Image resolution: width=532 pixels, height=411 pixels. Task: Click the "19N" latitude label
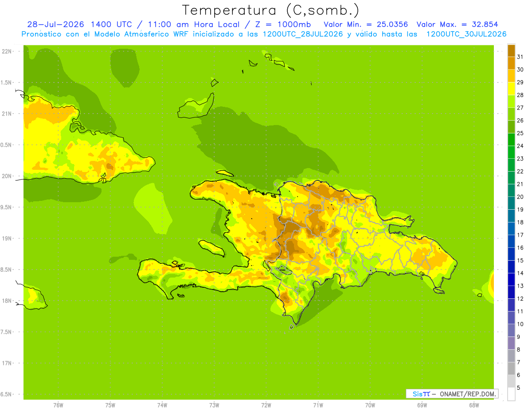[x=7, y=239]
